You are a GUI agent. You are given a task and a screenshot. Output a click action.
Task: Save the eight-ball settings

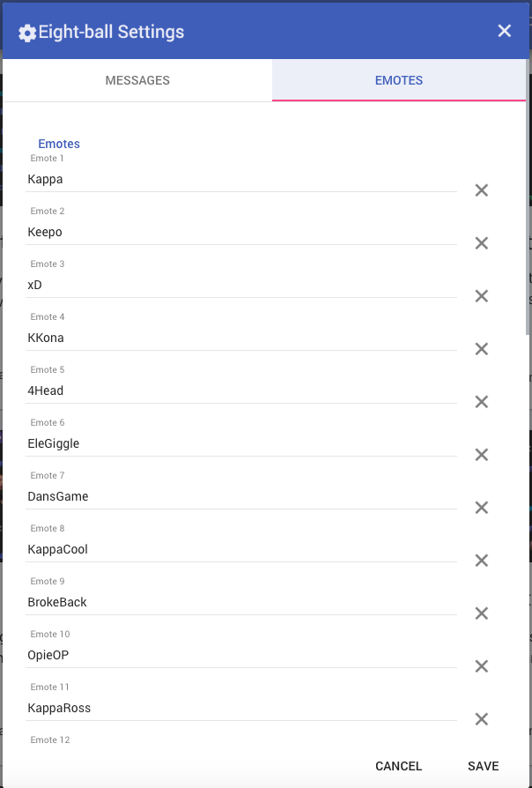point(484,766)
